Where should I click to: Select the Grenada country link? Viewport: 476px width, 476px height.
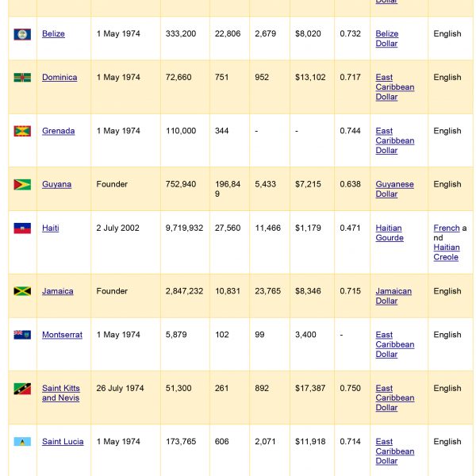point(58,131)
